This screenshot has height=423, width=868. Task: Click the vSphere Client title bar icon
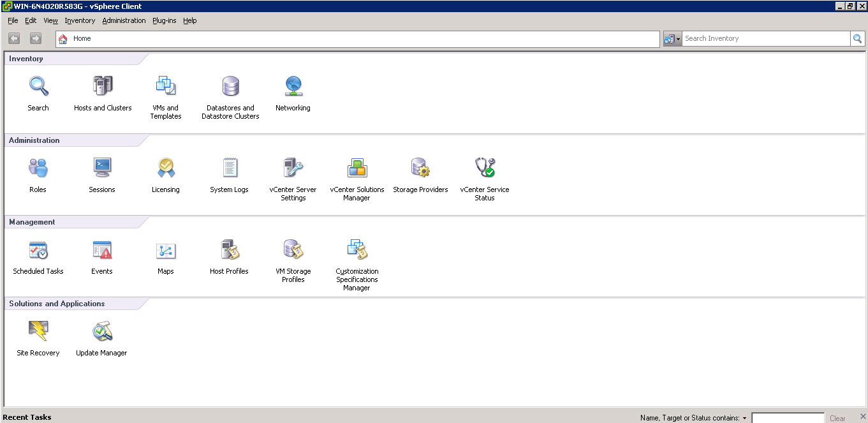(x=7, y=6)
